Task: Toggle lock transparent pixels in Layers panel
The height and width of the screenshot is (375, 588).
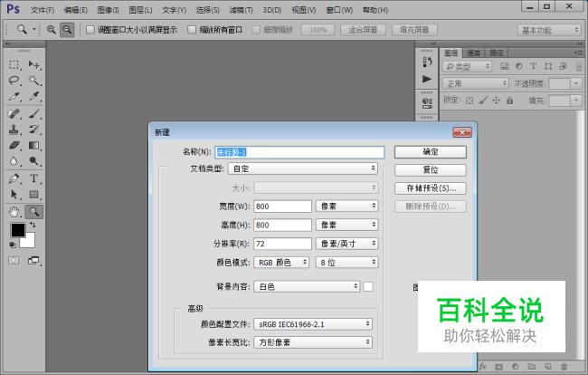Action: (x=469, y=101)
